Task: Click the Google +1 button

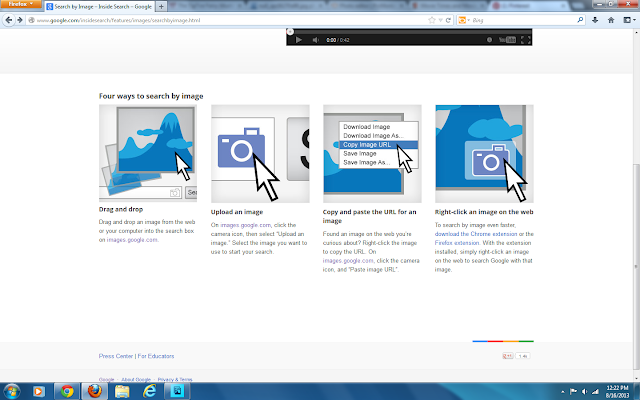Action: click(508, 356)
